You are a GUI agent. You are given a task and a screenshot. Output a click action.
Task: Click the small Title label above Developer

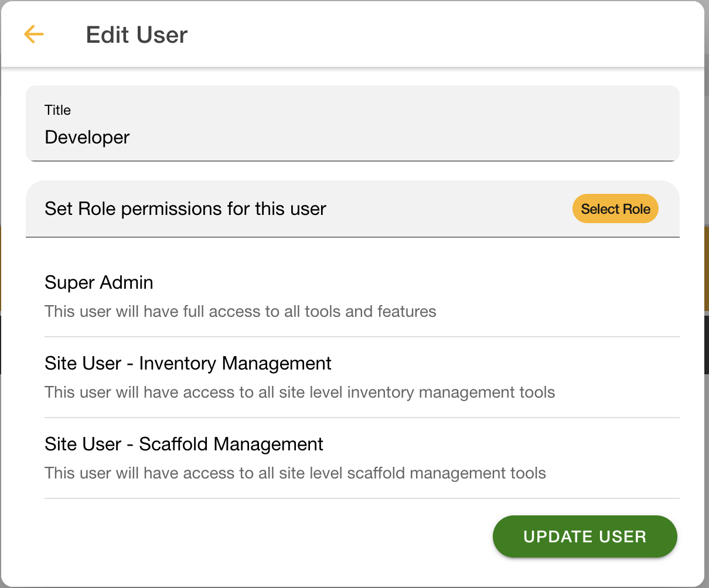pyautogui.click(x=57, y=110)
